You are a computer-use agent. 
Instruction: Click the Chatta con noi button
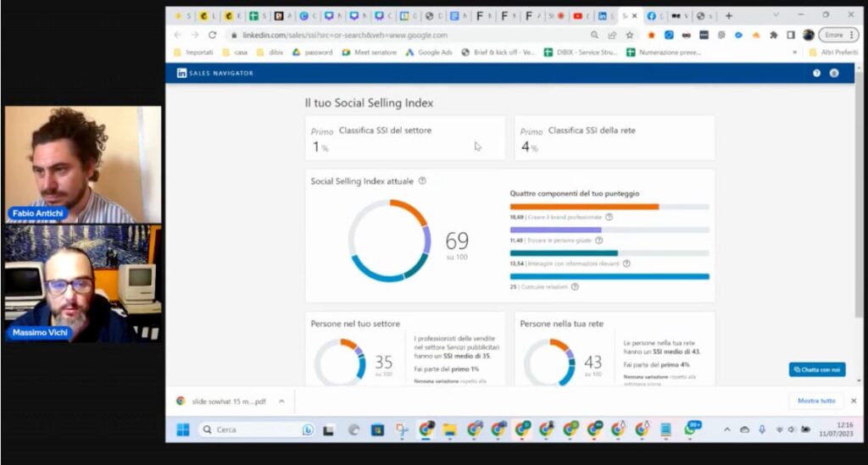coord(817,369)
